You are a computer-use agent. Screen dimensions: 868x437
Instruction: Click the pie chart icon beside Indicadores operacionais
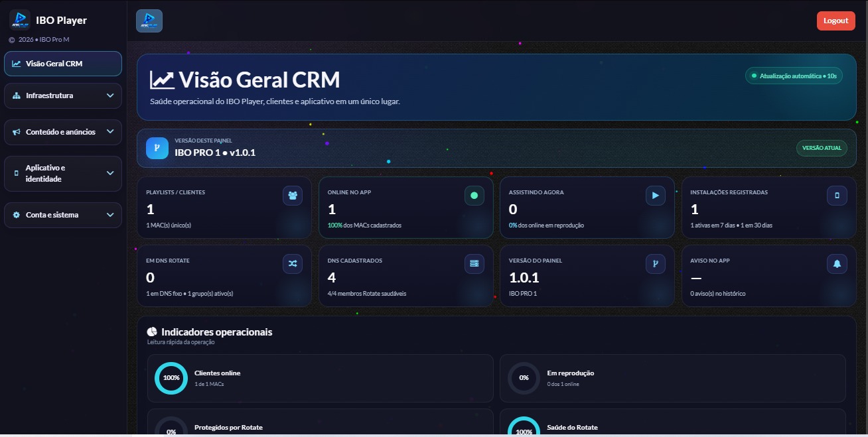point(152,332)
